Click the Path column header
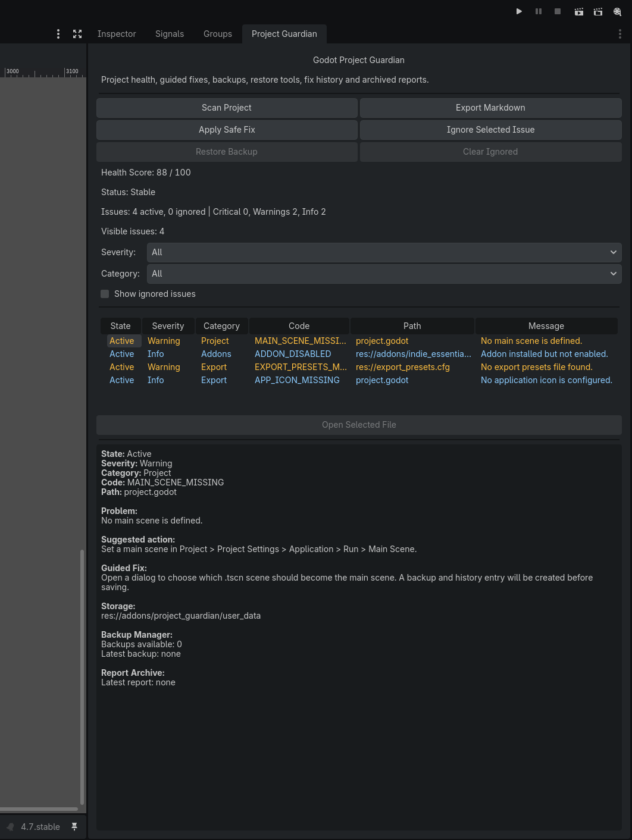This screenshot has width=632, height=840. pyautogui.click(x=412, y=326)
